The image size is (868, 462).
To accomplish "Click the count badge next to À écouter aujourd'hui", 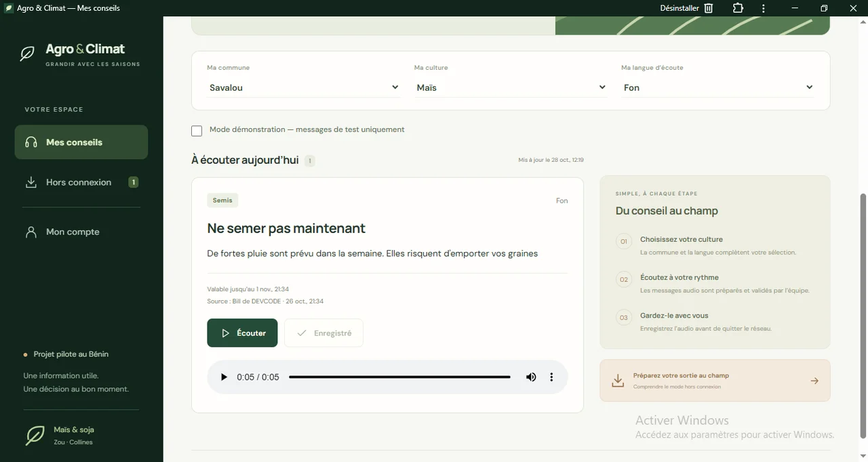I will coord(309,161).
